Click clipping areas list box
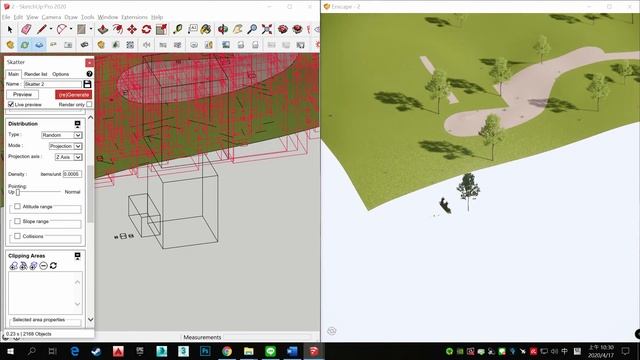This screenshot has height=360, width=640. (x=45, y=293)
